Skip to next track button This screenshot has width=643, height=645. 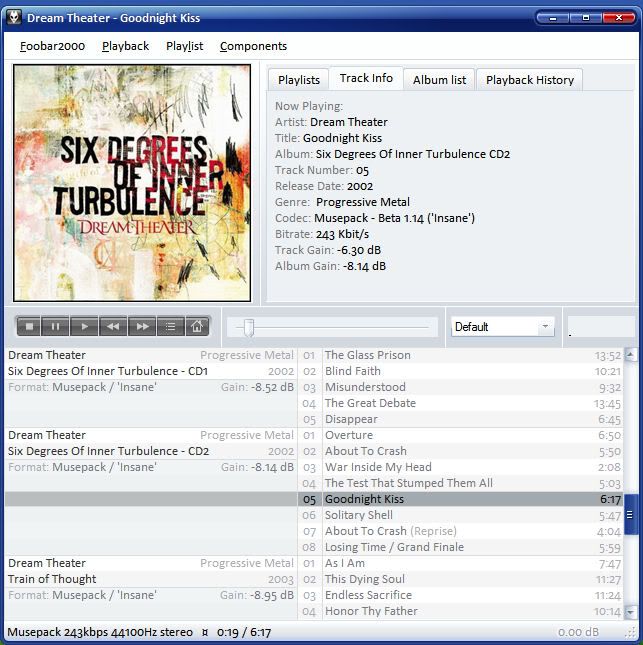click(x=142, y=327)
